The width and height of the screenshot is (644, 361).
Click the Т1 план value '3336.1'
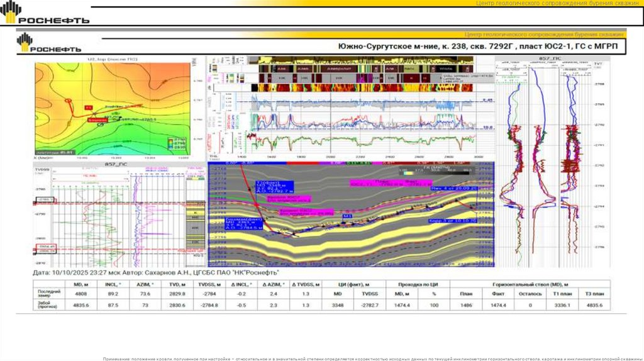point(562,306)
